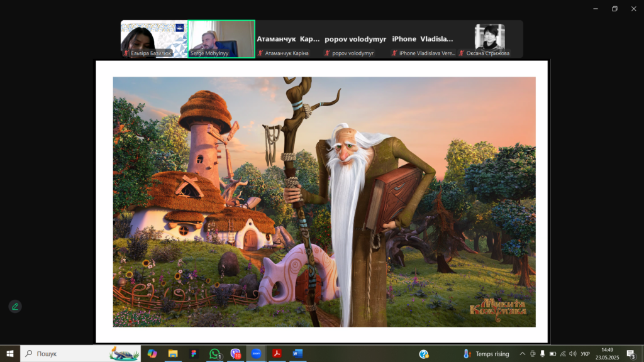
Task: Open Copilot from the taskbar
Action: pos(152,353)
